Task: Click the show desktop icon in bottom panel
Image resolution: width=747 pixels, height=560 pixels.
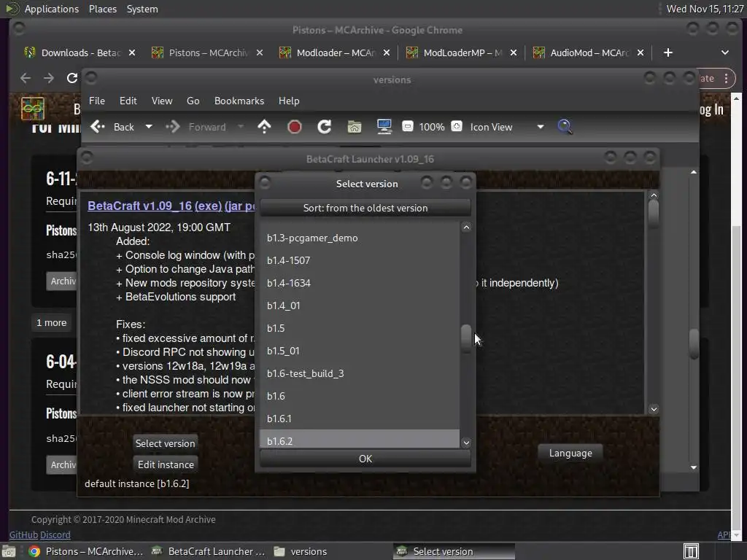Action: [9, 551]
